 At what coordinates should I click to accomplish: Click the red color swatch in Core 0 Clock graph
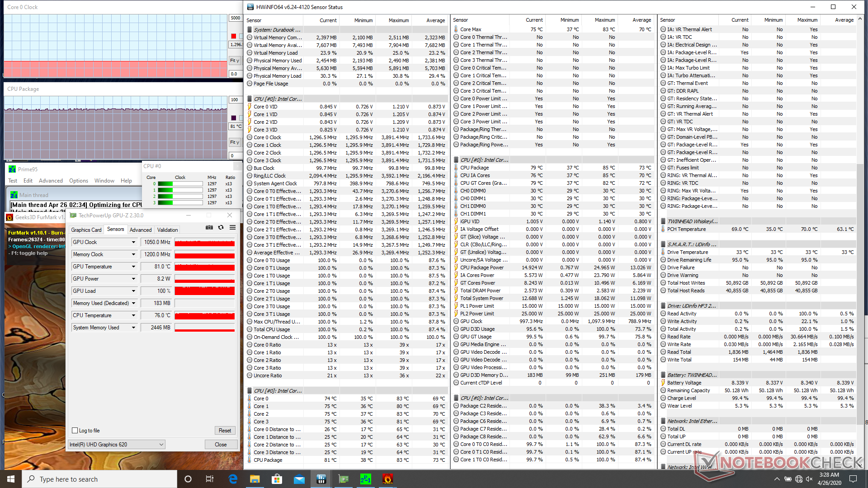(234, 36)
